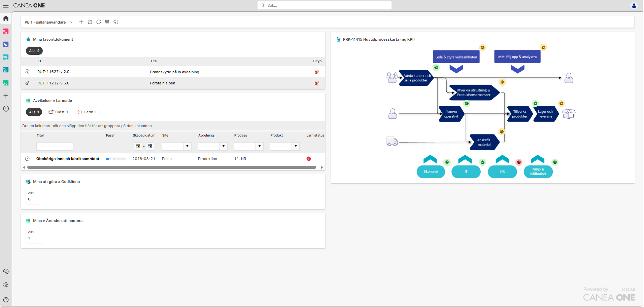Open the red feed sidebar module
Screen dimensions: 644x307
coord(6,31)
